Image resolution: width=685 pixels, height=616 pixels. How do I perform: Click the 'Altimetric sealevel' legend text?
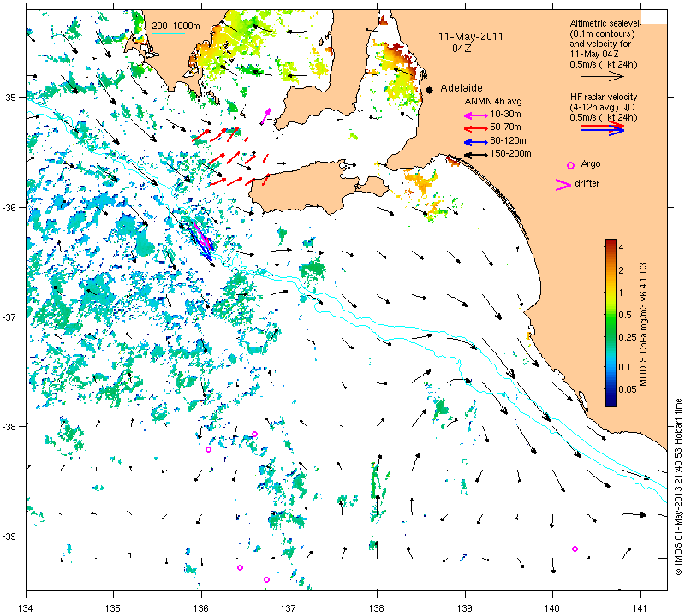(x=605, y=23)
